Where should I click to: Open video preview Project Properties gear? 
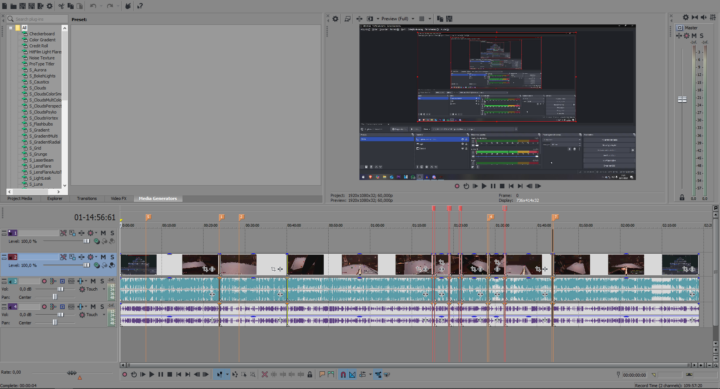335,19
